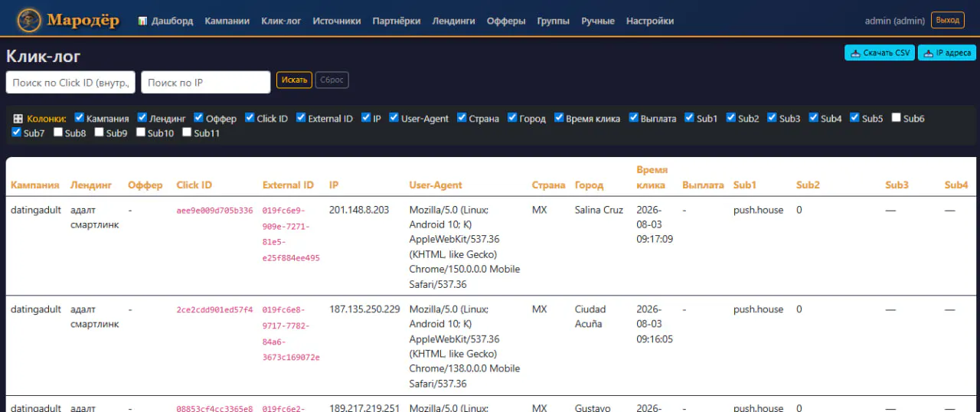Click the Ciudad Acuña city cell
This screenshot has height=412, width=980.
590,316
